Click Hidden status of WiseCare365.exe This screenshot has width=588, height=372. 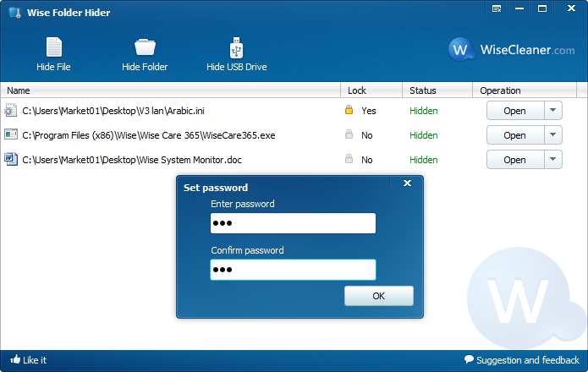(424, 135)
